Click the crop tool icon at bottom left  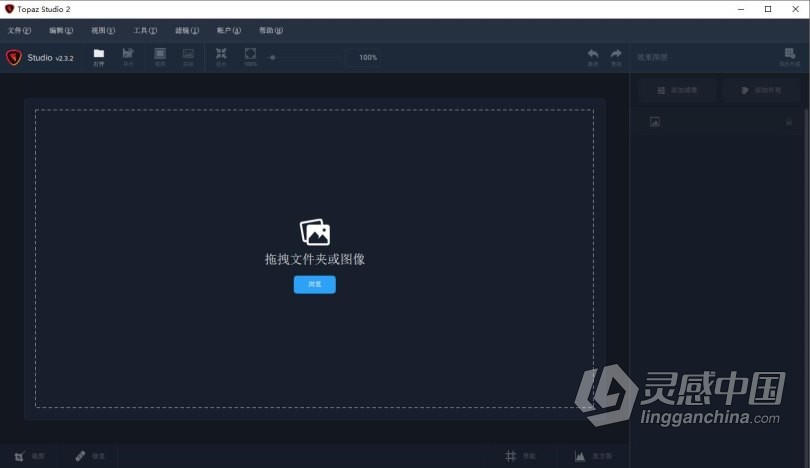pyautogui.click(x=19, y=456)
